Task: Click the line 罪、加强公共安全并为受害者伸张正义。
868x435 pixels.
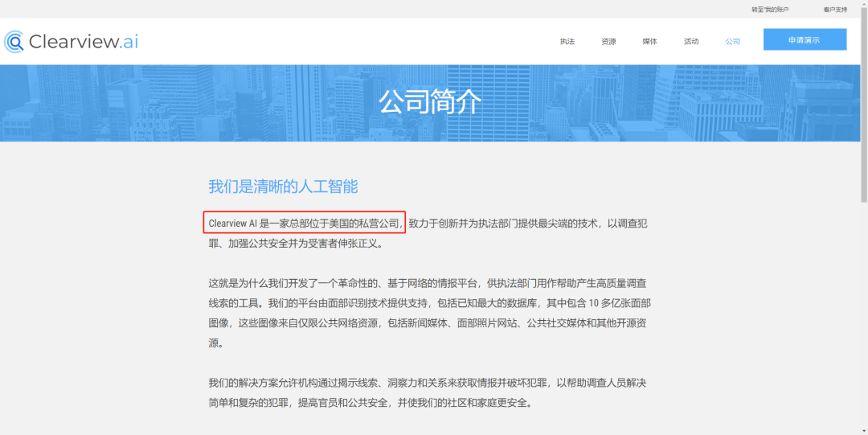Action: [295, 244]
